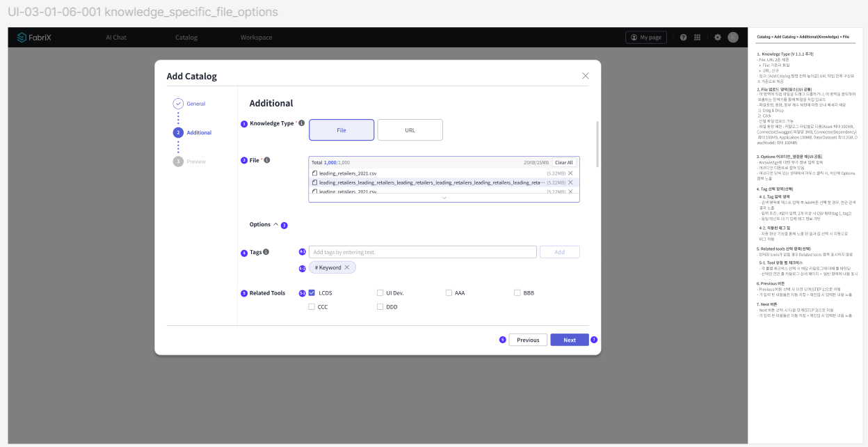Image resolution: width=868 pixels, height=447 pixels.
Task: Tick the BBB checkbox
Action: point(517,293)
